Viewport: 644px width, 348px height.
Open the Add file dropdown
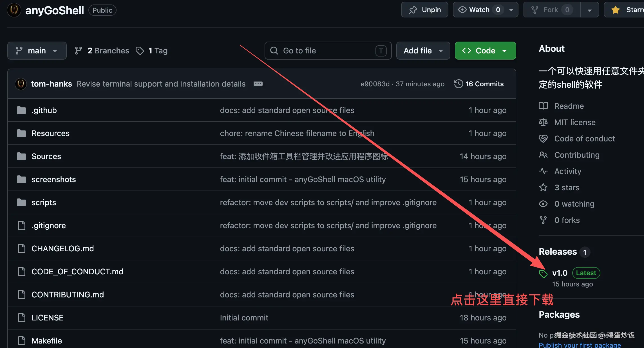(x=423, y=51)
